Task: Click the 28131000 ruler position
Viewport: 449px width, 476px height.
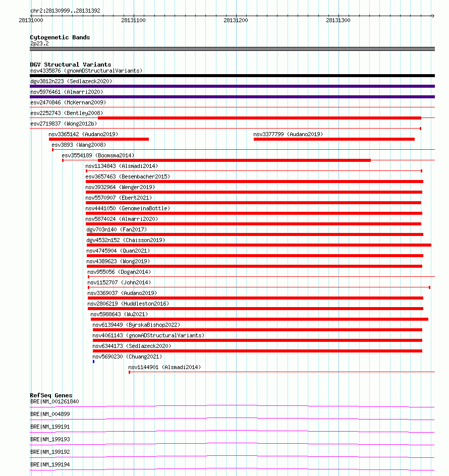Action: (31, 20)
